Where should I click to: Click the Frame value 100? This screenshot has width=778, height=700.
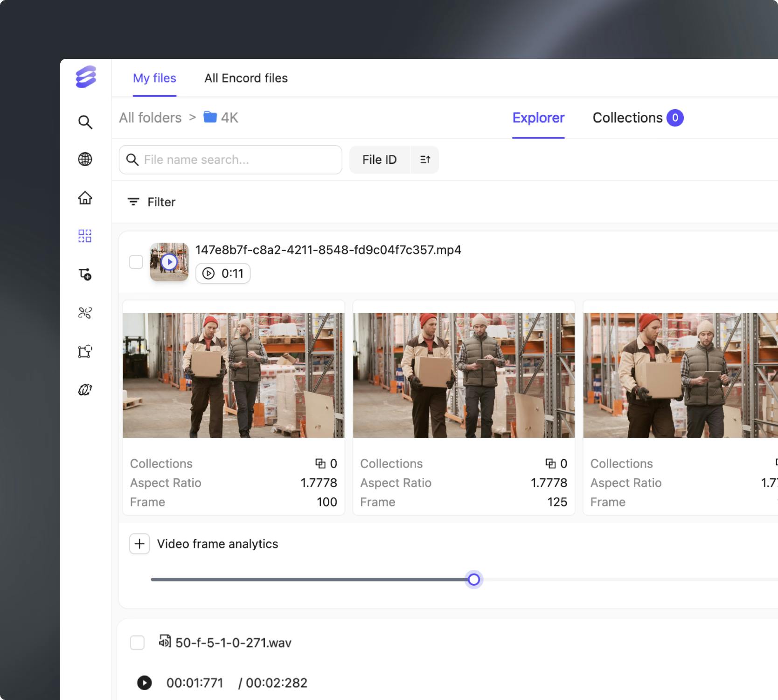(327, 502)
